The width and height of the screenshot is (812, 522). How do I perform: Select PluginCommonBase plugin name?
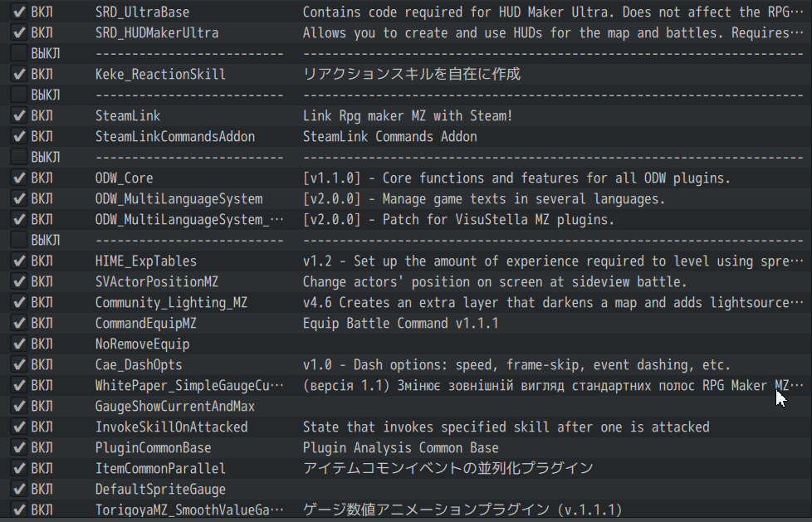click(154, 447)
